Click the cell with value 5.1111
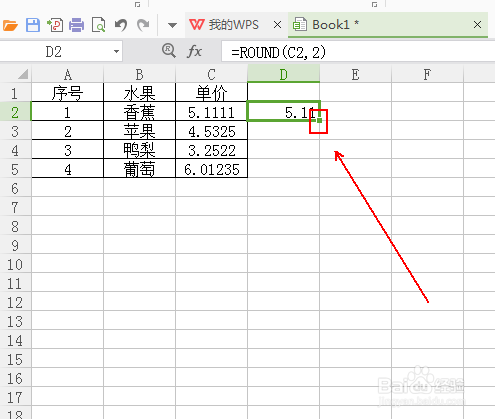 point(211,112)
